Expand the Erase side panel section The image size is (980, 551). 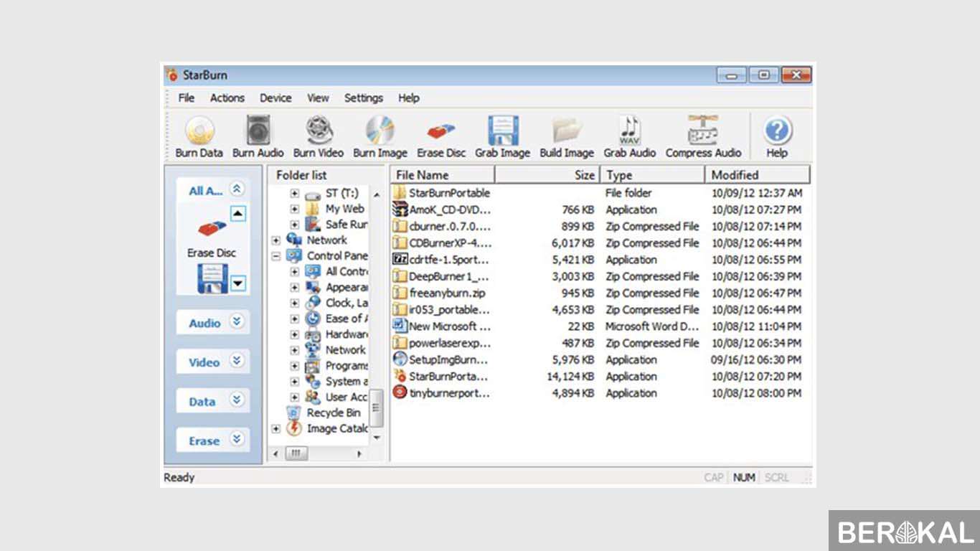pos(236,440)
